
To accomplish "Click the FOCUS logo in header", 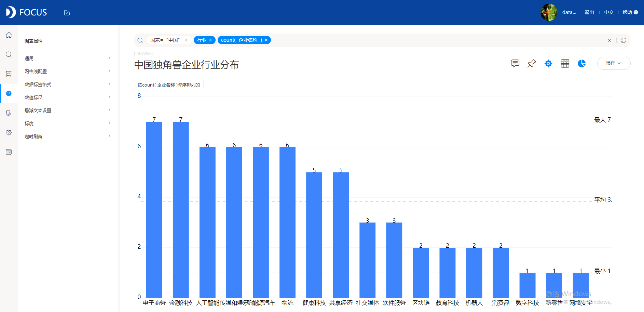I will coord(26,12).
